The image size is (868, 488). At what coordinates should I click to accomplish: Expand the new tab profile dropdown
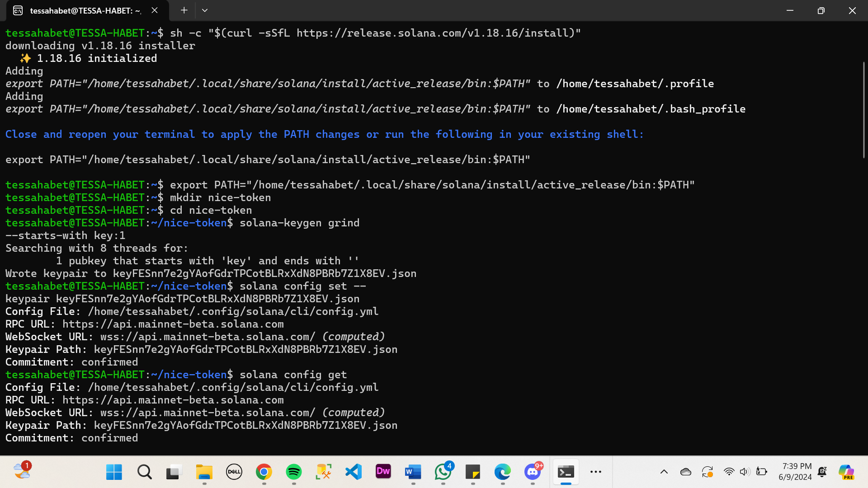point(205,10)
